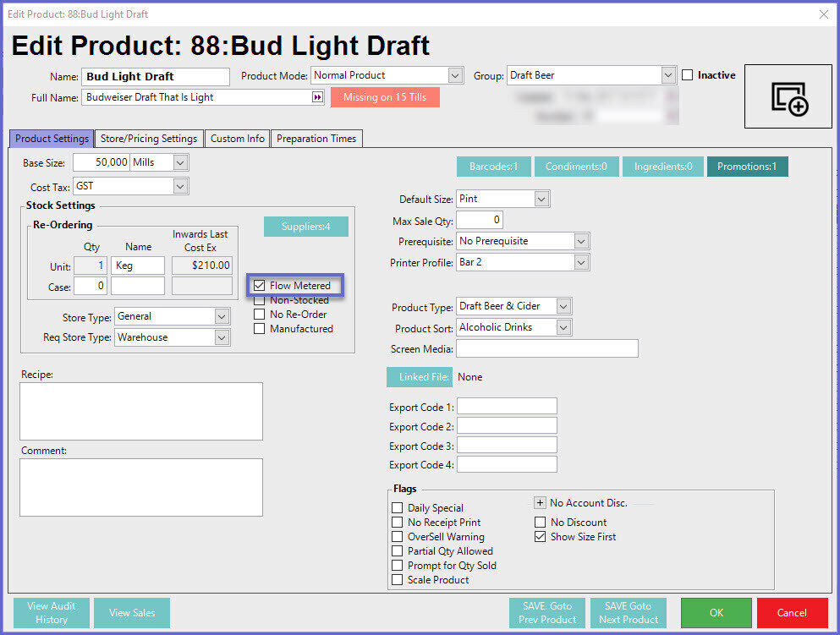840x635 pixels.
Task: Open the Preparation Times tab
Action: point(316,139)
